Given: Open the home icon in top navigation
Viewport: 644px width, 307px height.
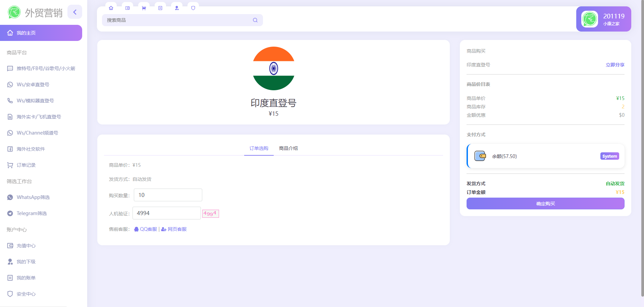Looking at the screenshot, I should (x=111, y=8).
